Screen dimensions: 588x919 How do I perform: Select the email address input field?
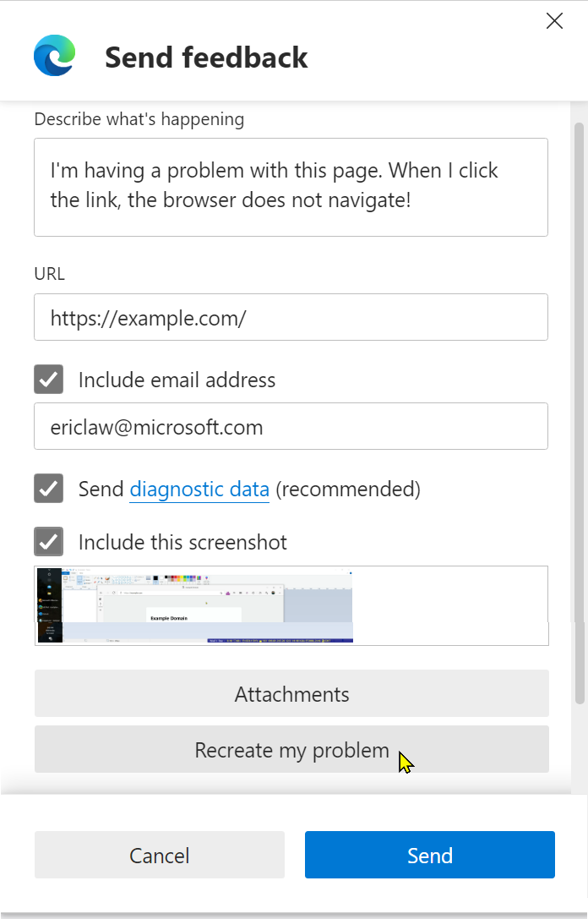(x=291, y=426)
